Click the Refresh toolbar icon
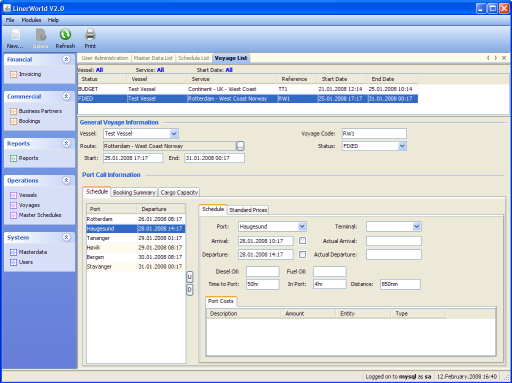 [x=65, y=38]
